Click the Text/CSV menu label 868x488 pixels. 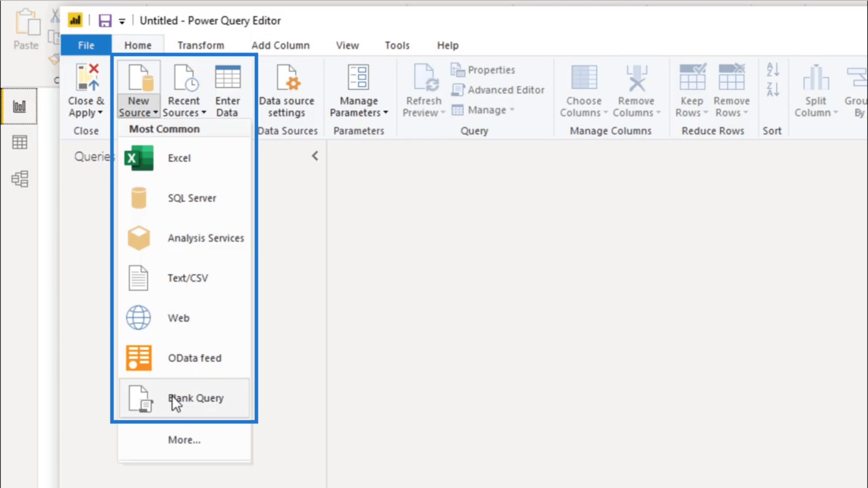click(188, 278)
